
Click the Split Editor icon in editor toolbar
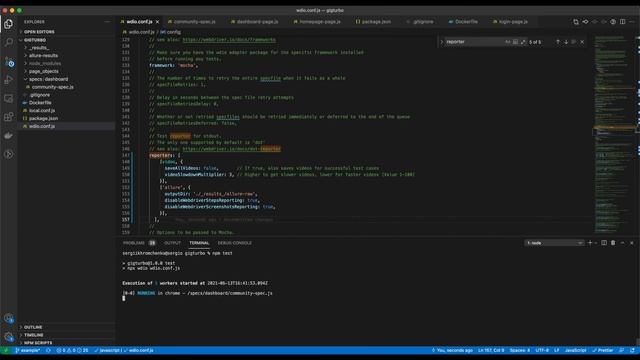pos(622,22)
